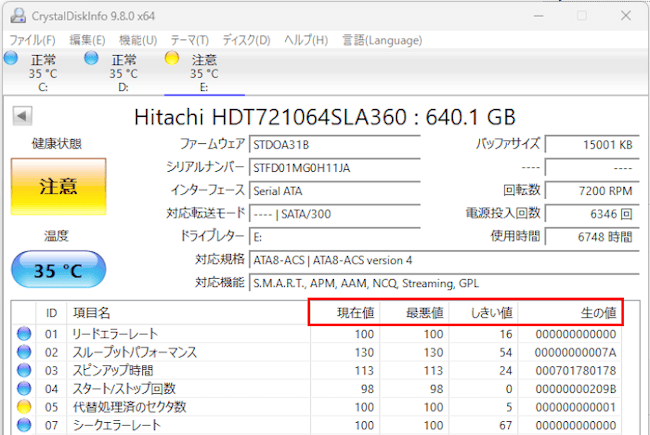This screenshot has height=435, width=650.
Task: Click the 項目名 column header
Action: pos(188,313)
